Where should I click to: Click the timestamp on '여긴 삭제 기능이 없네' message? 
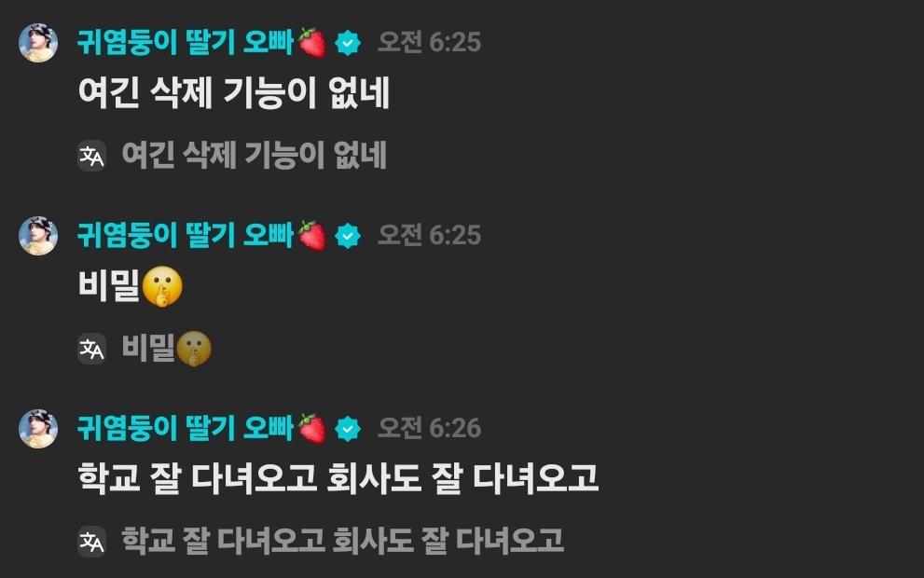pos(430,43)
